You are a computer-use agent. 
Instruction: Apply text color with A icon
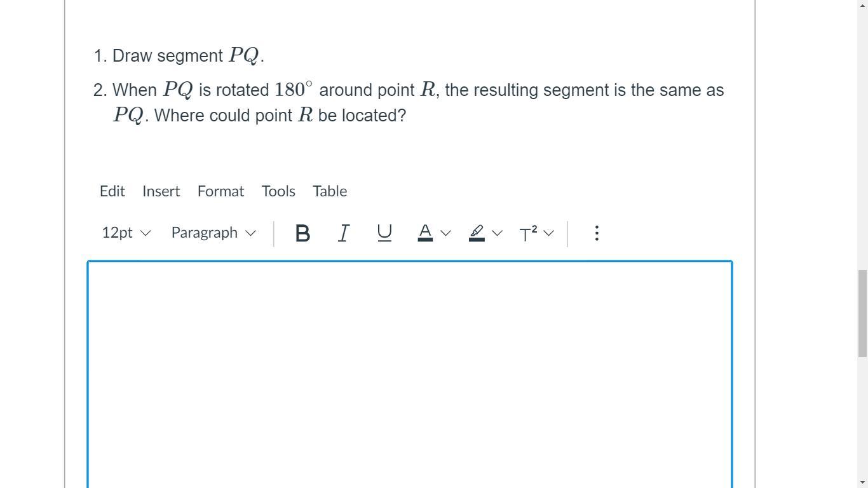coord(425,233)
